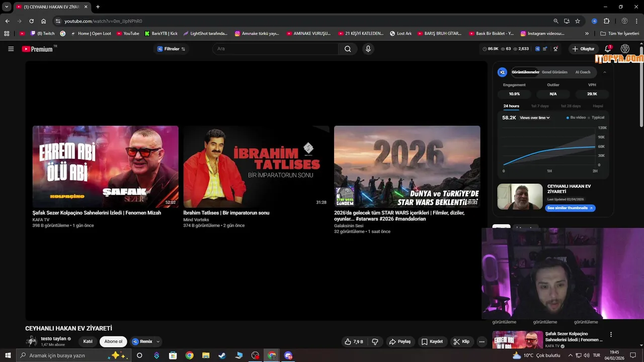The image size is (644, 362).
Task: Click the search magnifier button
Action: tap(348, 49)
